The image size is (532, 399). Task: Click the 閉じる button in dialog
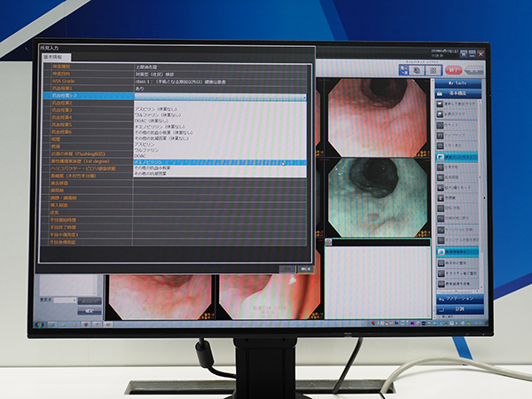tap(304, 268)
